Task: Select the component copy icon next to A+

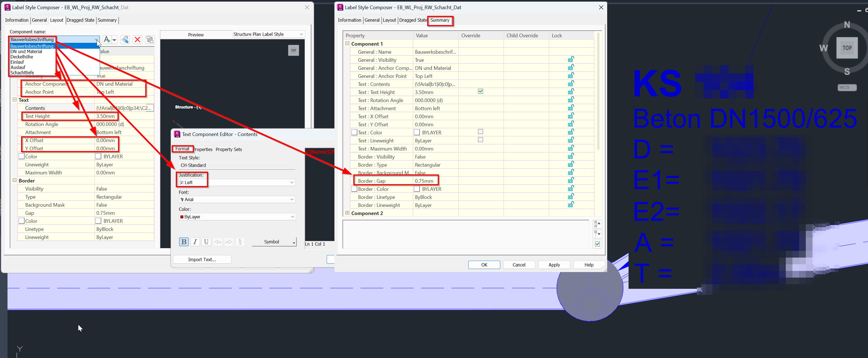Action: [x=125, y=39]
